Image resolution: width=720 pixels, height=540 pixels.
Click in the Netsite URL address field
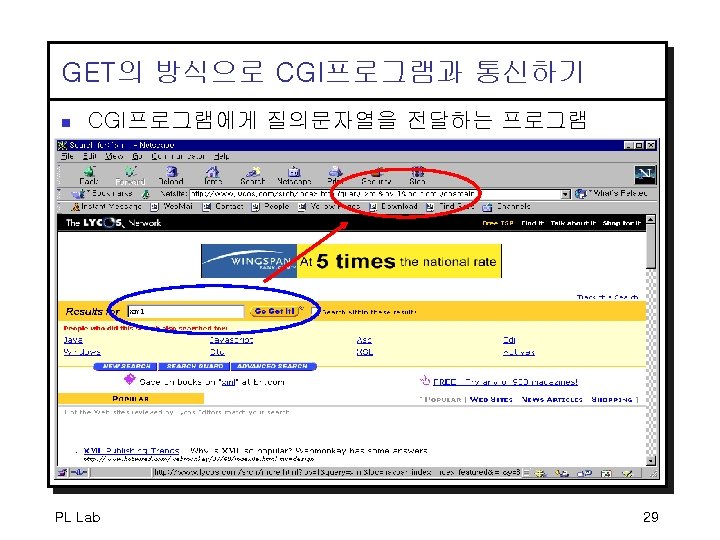point(375,194)
